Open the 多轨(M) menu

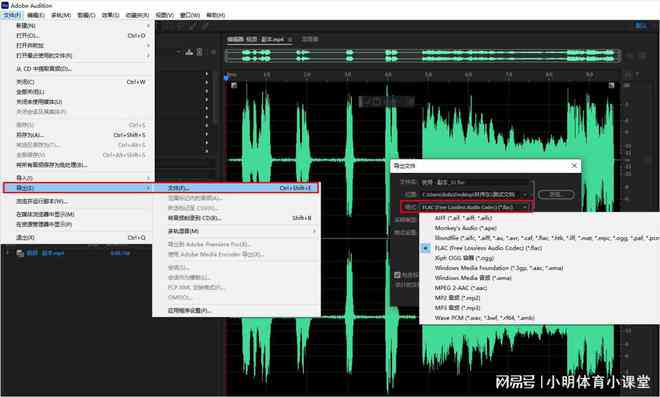[x=61, y=15]
